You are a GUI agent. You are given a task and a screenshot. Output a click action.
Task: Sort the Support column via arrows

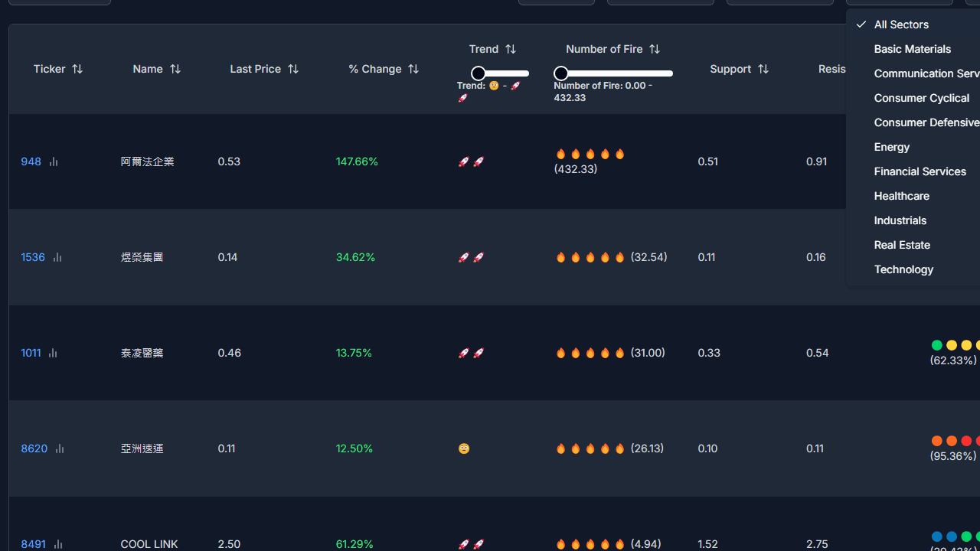coord(763,69)
